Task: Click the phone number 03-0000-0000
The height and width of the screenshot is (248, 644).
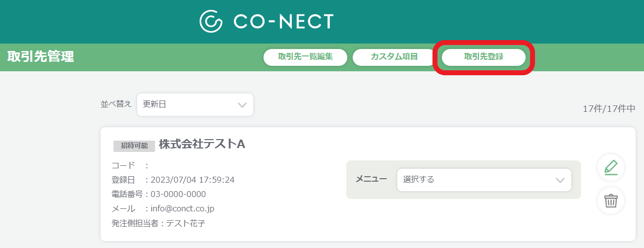Action: 178,194
